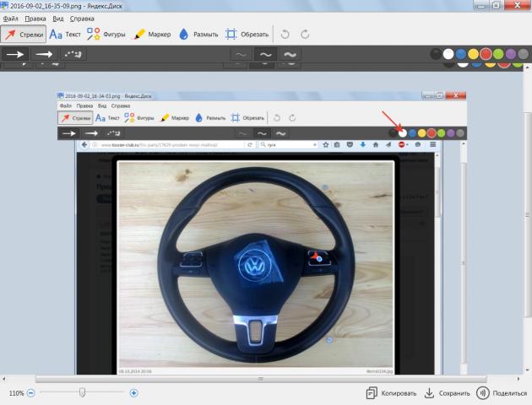Pick the black color swatch
532x405 pixels.
(x=436, y=54)
